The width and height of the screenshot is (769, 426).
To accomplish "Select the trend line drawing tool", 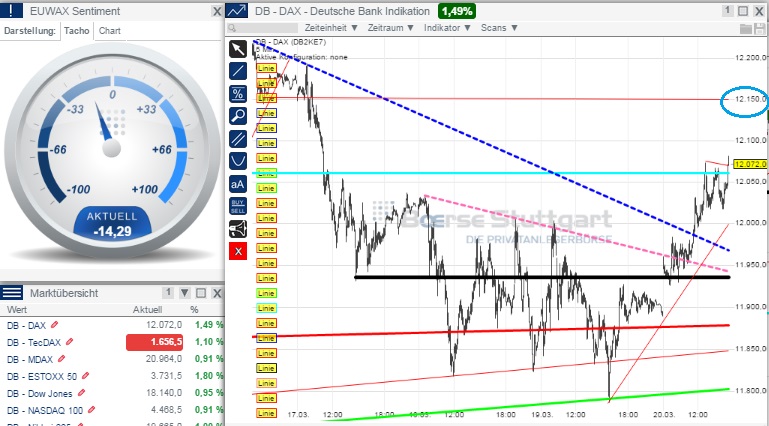I will [238, 71].
